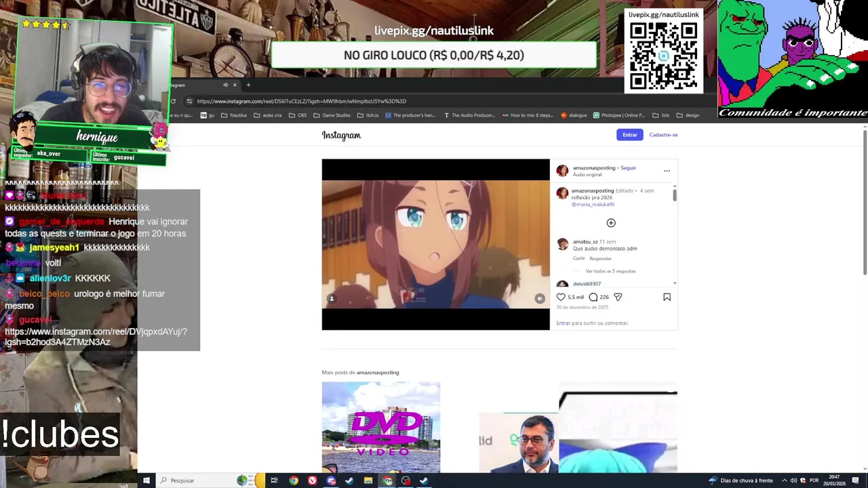Image resolution: width=868 pixels, height=488 pixels.
Task: Click the Instagram logo
Action: pos(341,136)
